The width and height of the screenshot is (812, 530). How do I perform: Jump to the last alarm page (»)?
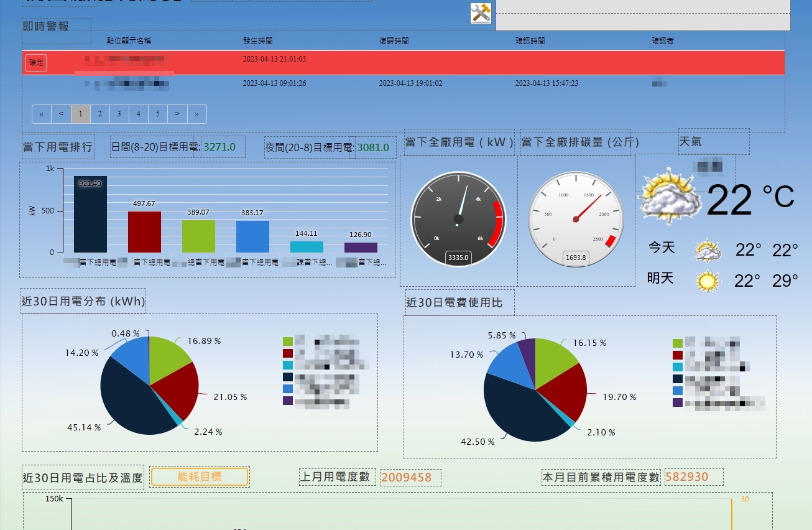(x=197, y=114)
